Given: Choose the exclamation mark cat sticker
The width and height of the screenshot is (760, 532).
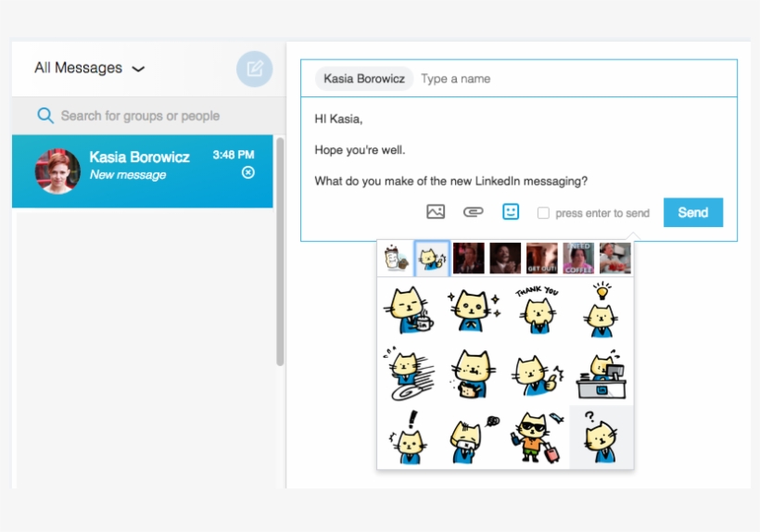Looking at the screenshot, I should (x=409, y=437).
